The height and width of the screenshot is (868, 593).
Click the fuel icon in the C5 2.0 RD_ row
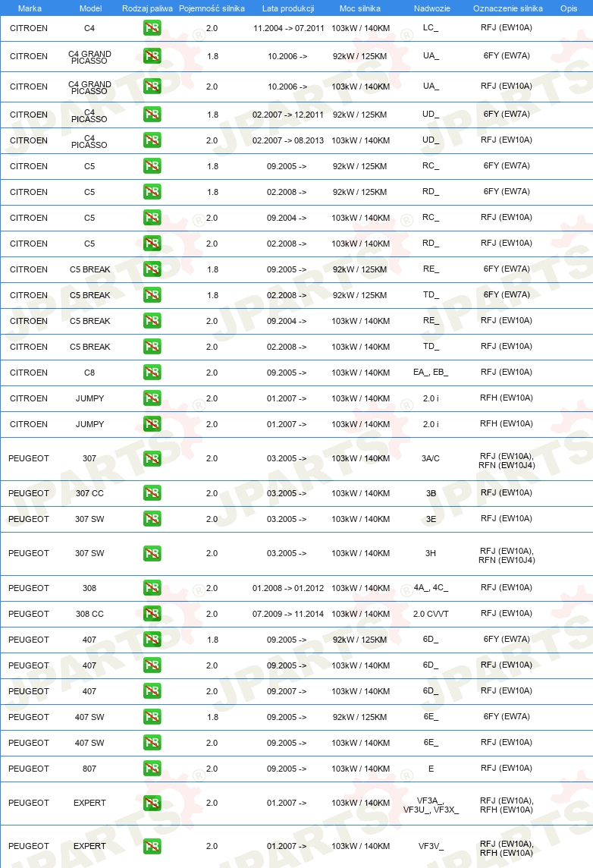[152, 244]
